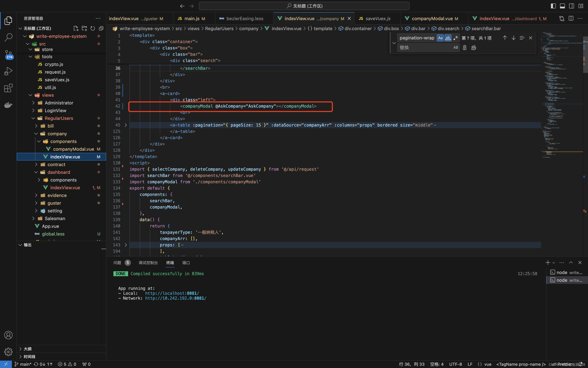Open the Manage settings gear
The width and height of the screenshot is (588, 368).
coord(8,352)
